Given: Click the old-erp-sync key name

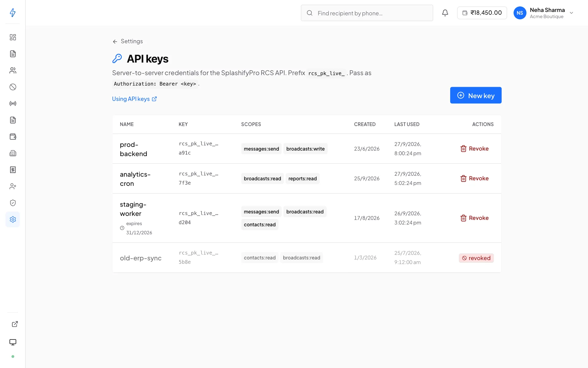Looking at the screenshot, I should click(x=141, y=258).
